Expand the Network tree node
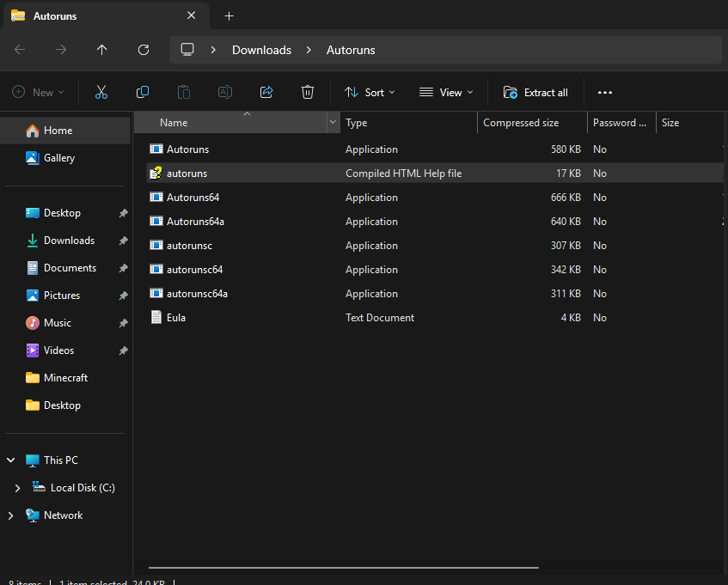Image resolution: width=728 pixels, height=585 pixels. tap(10, 515)
